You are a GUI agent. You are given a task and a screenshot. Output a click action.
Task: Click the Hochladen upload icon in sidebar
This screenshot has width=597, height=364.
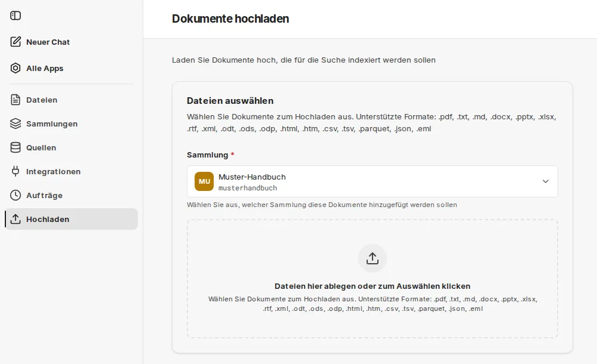click(16, 219)
